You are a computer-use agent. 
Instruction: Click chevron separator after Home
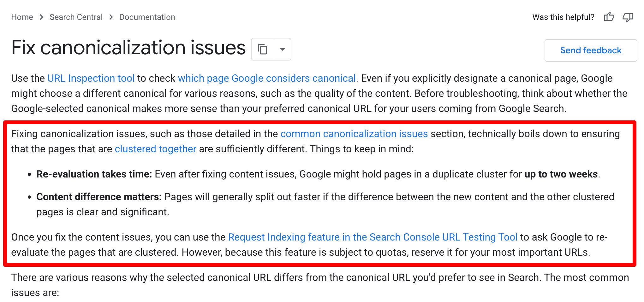coord(41,17)
